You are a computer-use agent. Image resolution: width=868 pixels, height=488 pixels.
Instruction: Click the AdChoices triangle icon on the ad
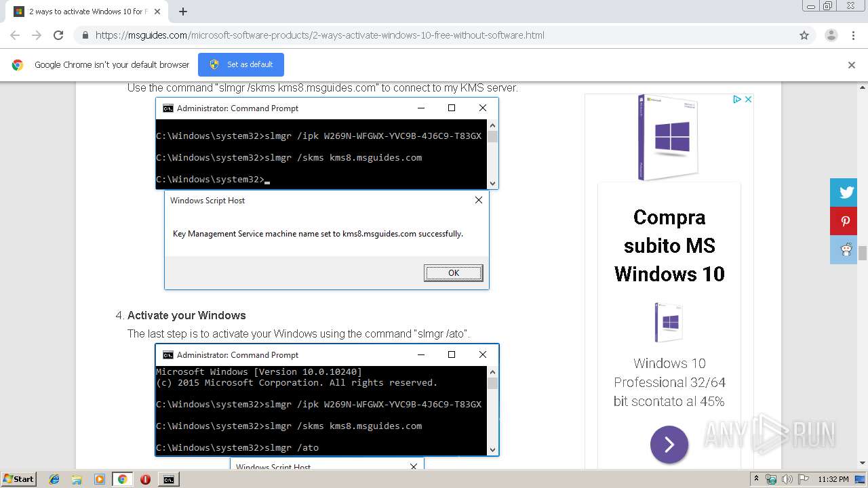click(x=736, y=99)
